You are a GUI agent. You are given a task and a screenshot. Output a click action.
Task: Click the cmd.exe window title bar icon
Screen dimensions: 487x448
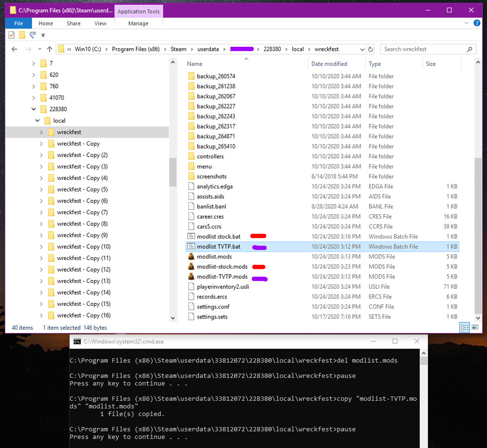(x=77, y=341)
